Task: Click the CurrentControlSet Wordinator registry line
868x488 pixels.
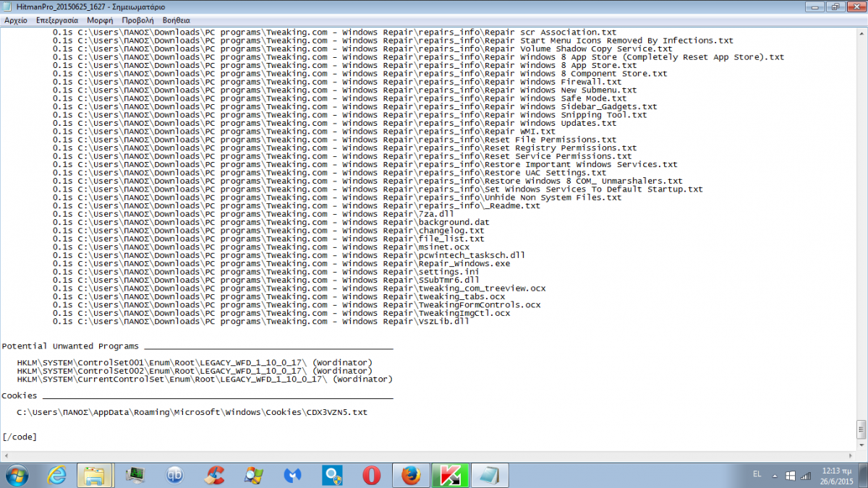Action: [x=205, y=379]
